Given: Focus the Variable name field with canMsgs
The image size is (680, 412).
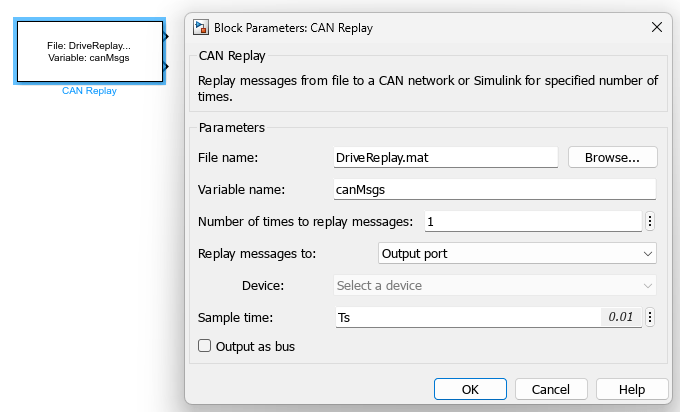Looking at the screenshot, I should click(494, 189).
